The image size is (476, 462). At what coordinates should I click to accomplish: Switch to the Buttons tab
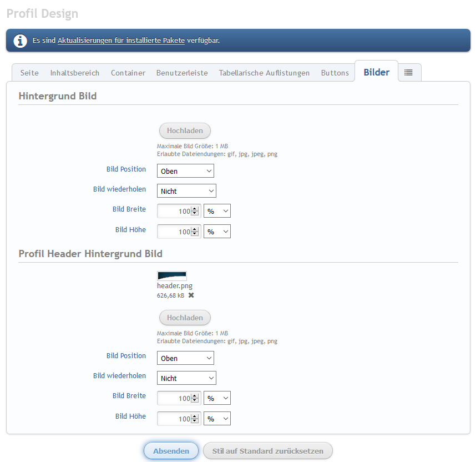point(335,73)
